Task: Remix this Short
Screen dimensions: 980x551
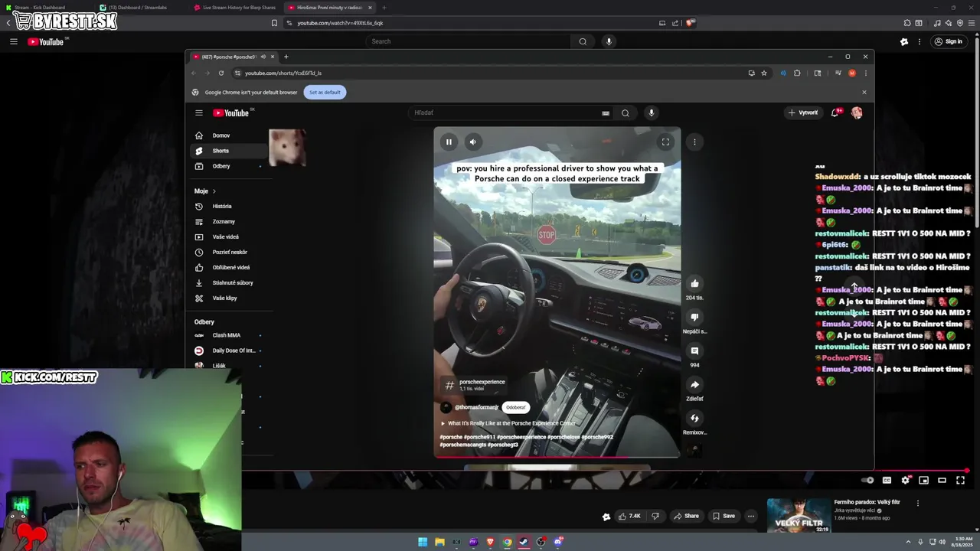Action: 694,418
